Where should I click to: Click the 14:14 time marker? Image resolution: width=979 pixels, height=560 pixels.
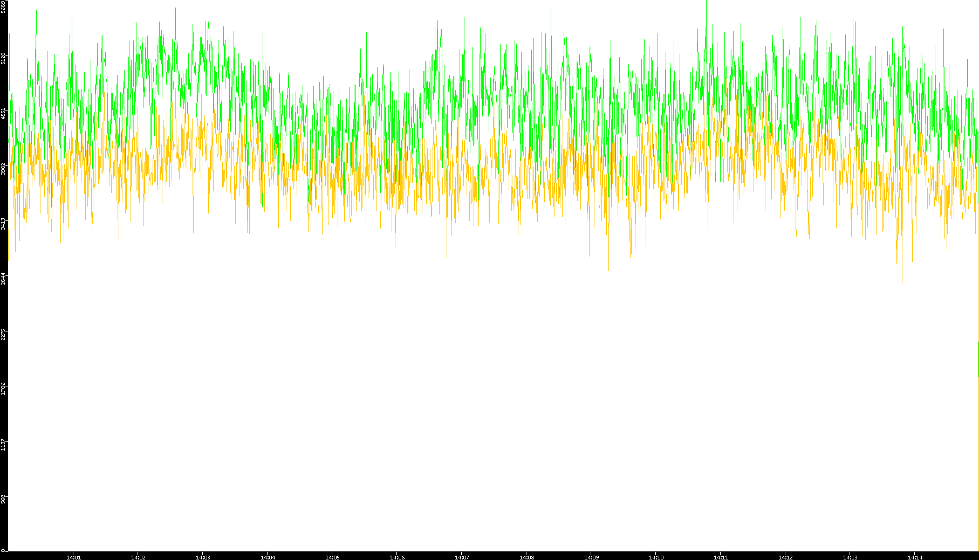tap(915, 557)
